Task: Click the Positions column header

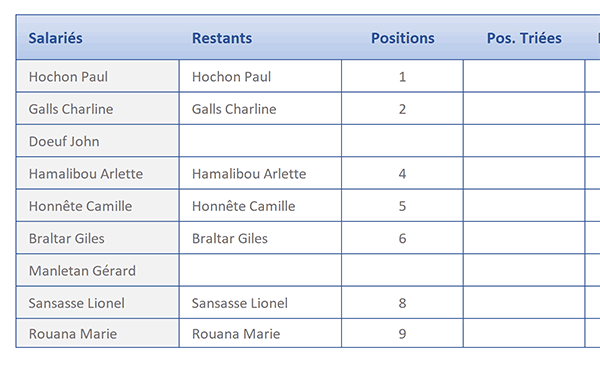Action: pos(402,37)
